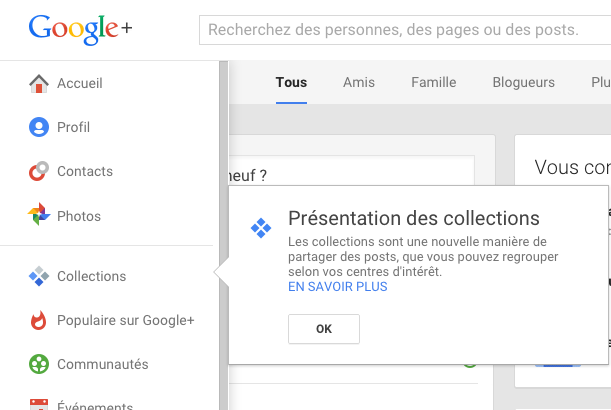
Task: Click the Photos pinwheel icon
Action: tap(39, 214)
